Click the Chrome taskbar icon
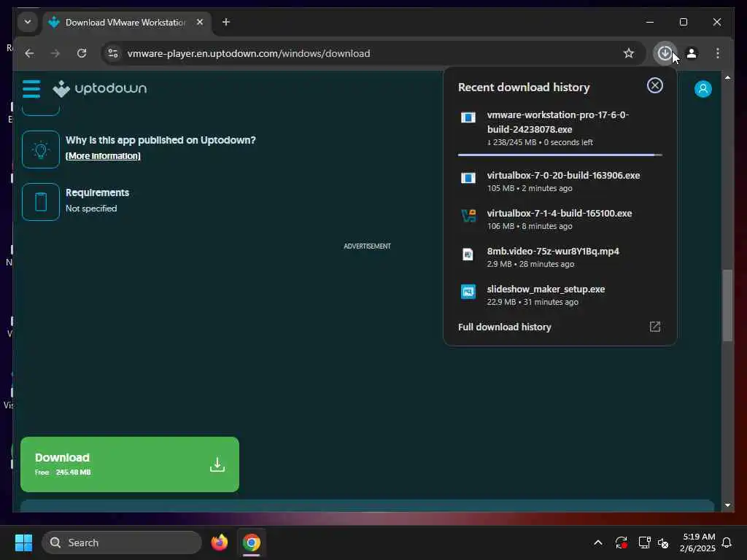 [251, 542]
